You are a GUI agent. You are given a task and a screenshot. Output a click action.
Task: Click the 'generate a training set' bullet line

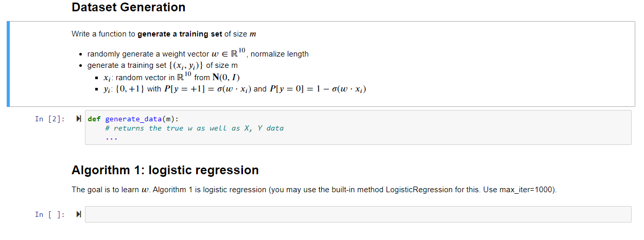click(x=163, y=65)
